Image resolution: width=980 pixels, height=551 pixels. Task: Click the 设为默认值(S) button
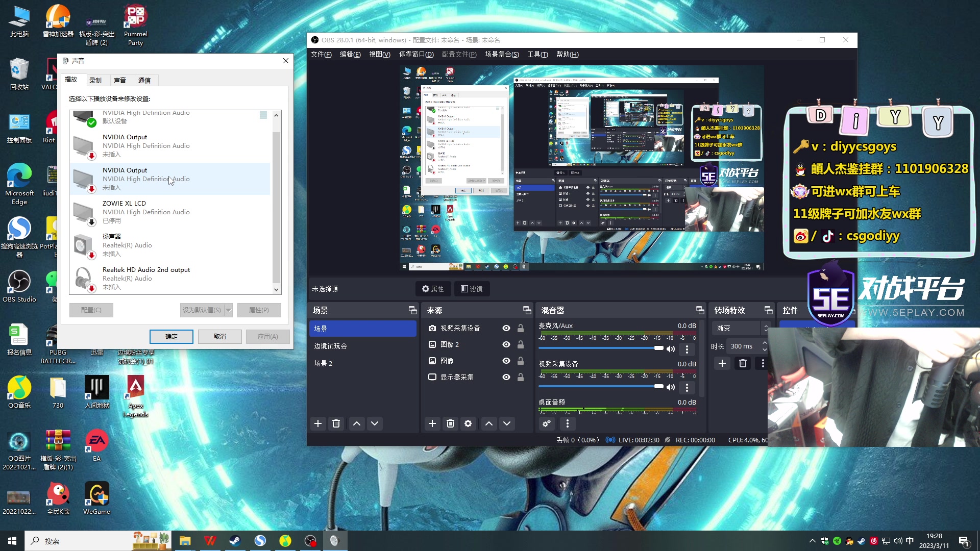click(202, 310)
